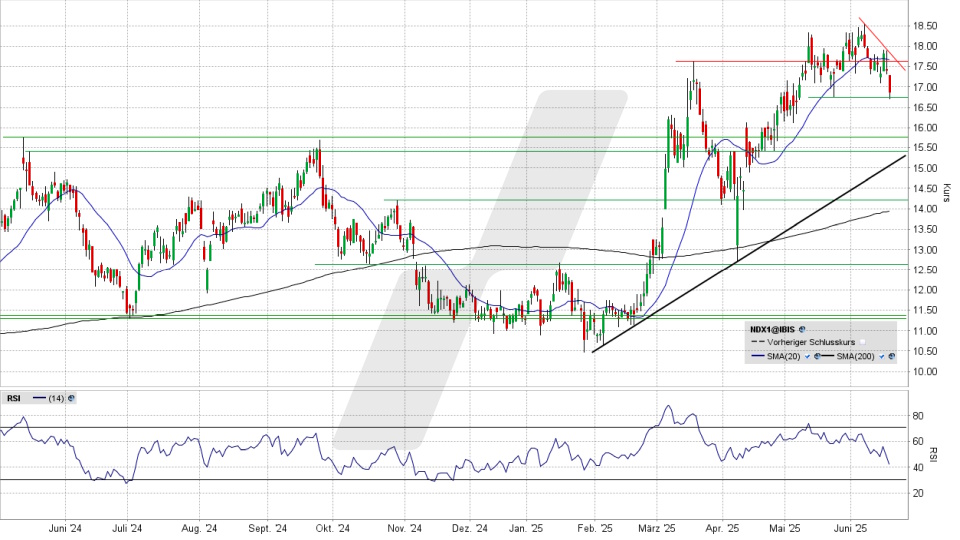This screenshot has height=540, width=960.
Task: Click the 18.50 price axis label
Action: [924, 26]
